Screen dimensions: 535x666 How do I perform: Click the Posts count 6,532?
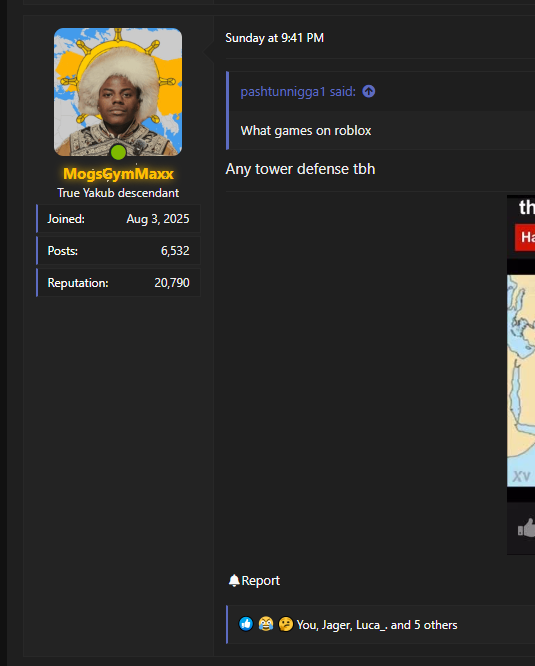point(175,251)
